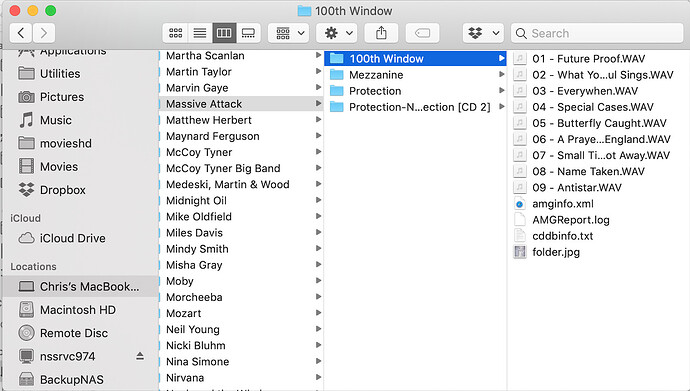The width and height of the screenshot is (690, 391).
Task: Select 03 - Everywhen.WAV file
Action: pyautogui.click(x=598, y=91)
